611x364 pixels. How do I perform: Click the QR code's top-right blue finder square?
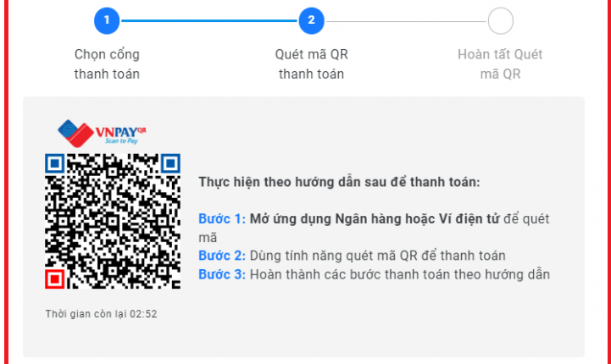(170, 163)
